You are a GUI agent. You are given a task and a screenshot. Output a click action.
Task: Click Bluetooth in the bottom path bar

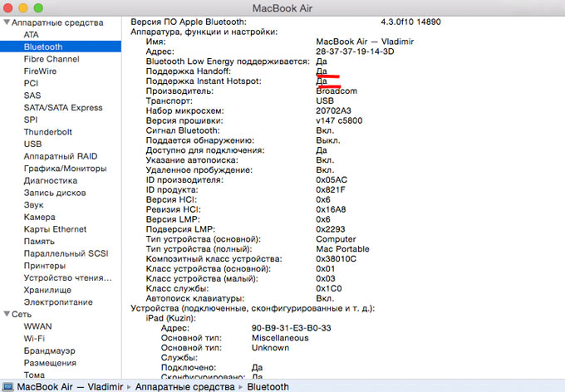[x=268, y=386]
